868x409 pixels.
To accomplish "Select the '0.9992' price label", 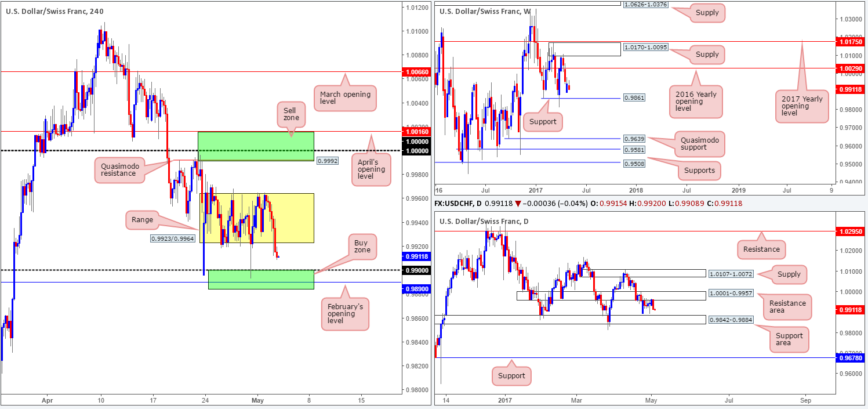I will coord(328,161).
